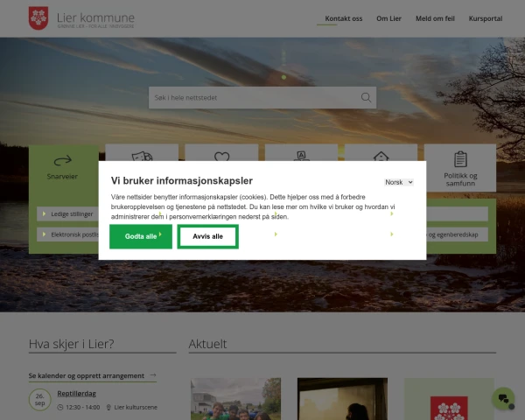Click the Politikk og samfunn tile label

460,179
